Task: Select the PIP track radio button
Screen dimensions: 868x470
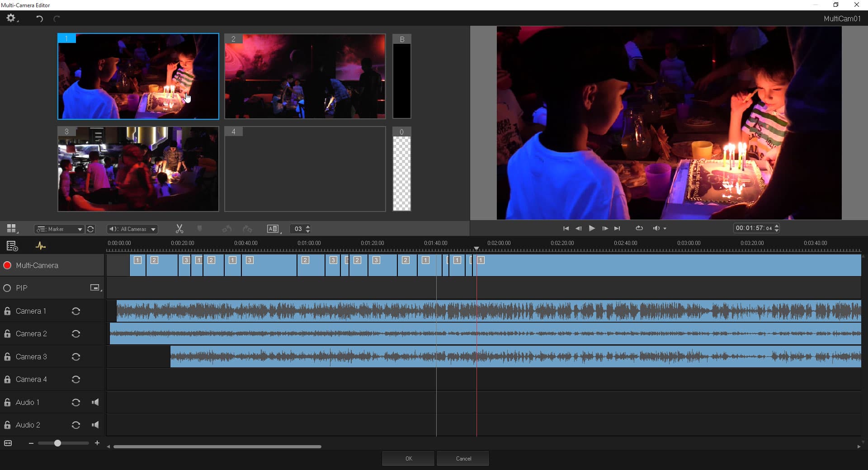Action: click(7, 288)
